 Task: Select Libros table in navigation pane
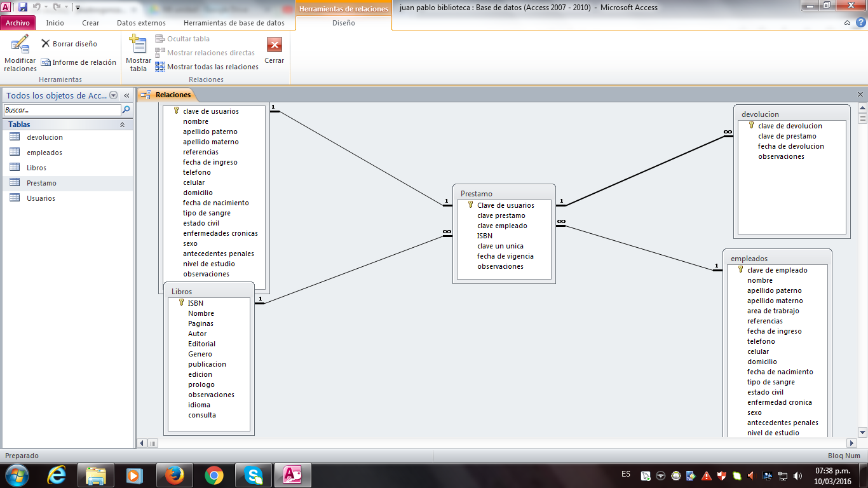point(68,168)
